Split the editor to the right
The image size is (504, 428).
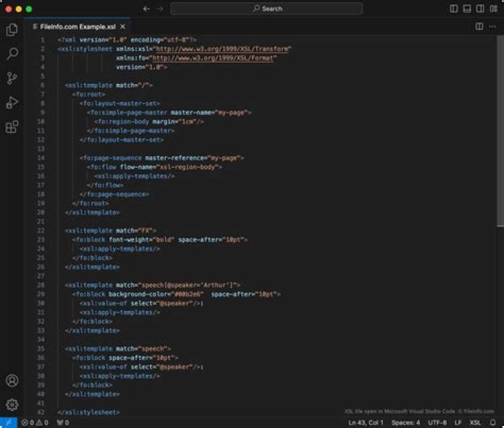click(479, 27)
